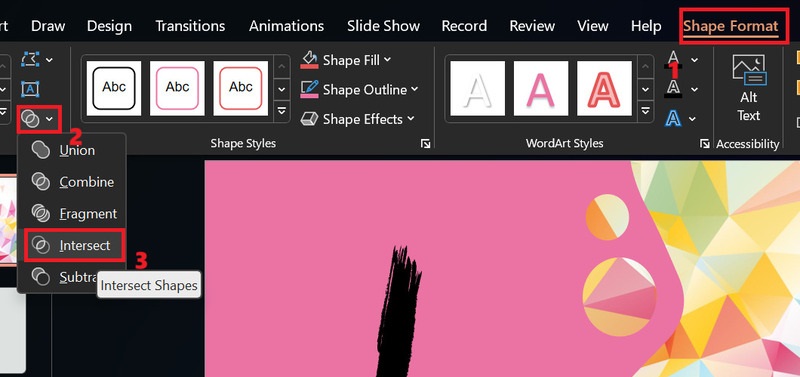Open the Text Outline dropdown arrow
800x377 pixels.
pyautogui.click(x=694, y=89)
